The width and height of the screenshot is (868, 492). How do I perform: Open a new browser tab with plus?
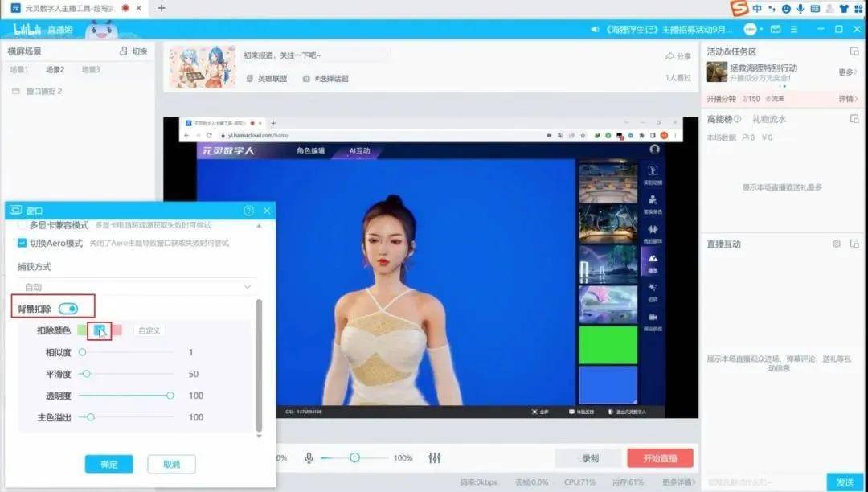(161, 8)
